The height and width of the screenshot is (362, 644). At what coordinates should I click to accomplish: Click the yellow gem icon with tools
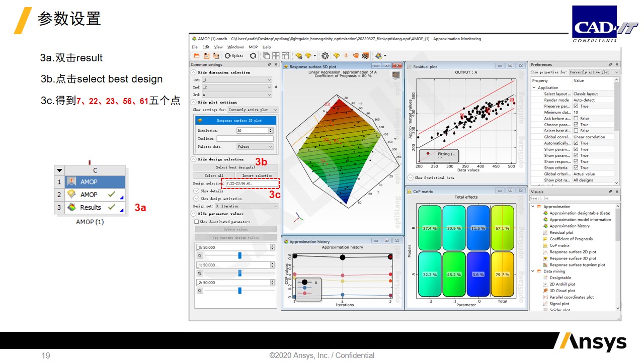pyautogui.click(x=299, y=56)
